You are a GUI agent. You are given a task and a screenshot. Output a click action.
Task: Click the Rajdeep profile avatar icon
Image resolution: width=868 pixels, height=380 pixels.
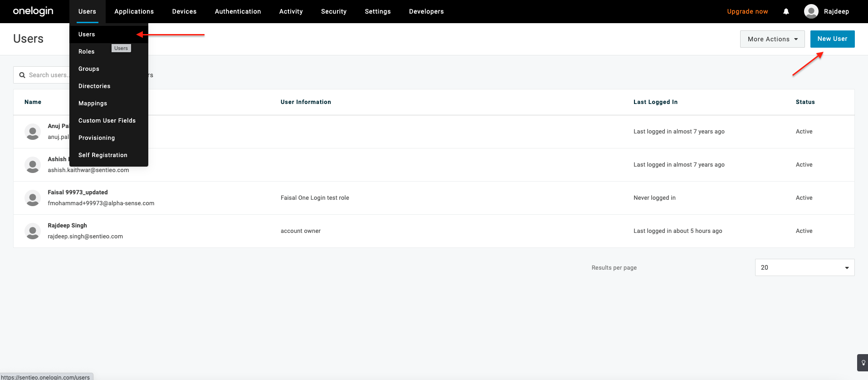[x=811, y=11]
